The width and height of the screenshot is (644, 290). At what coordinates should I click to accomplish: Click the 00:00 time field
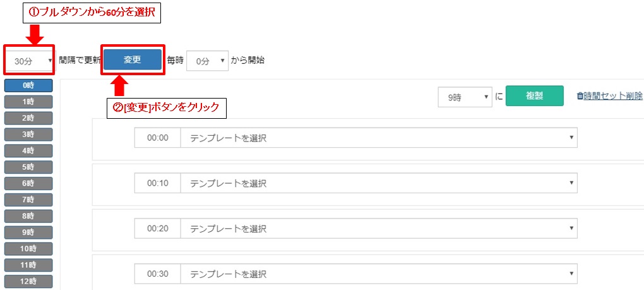click(x=158, y=138)
